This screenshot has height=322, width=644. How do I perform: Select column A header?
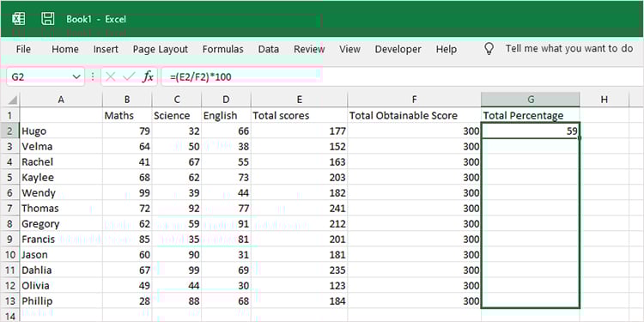(61, 100)
